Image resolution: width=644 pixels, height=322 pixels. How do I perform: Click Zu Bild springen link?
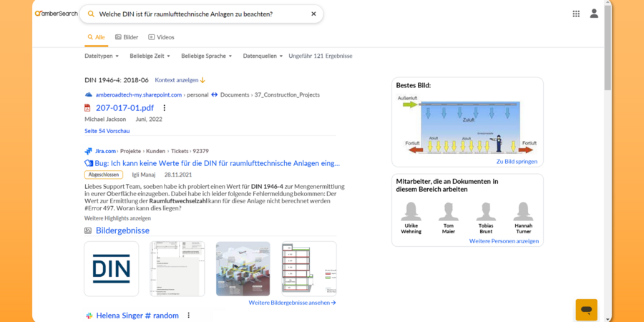click(x=517, y=162)
